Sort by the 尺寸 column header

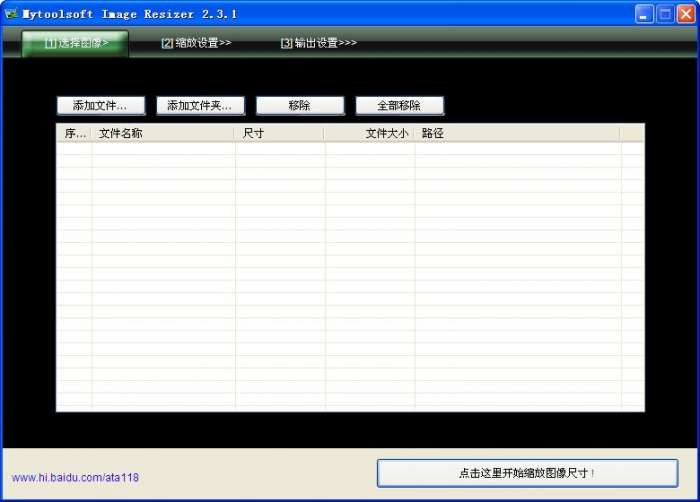pos(279,133)
